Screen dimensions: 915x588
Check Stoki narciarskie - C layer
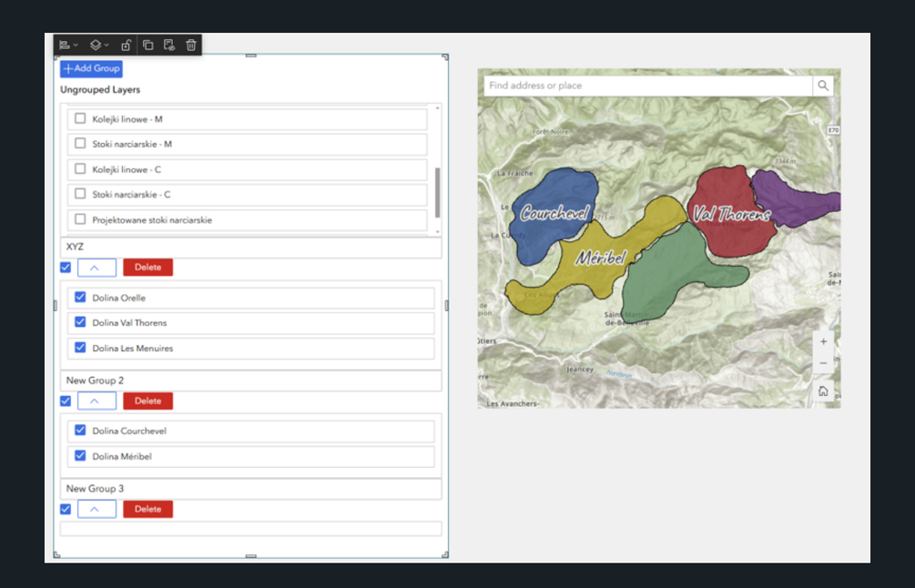80,194
